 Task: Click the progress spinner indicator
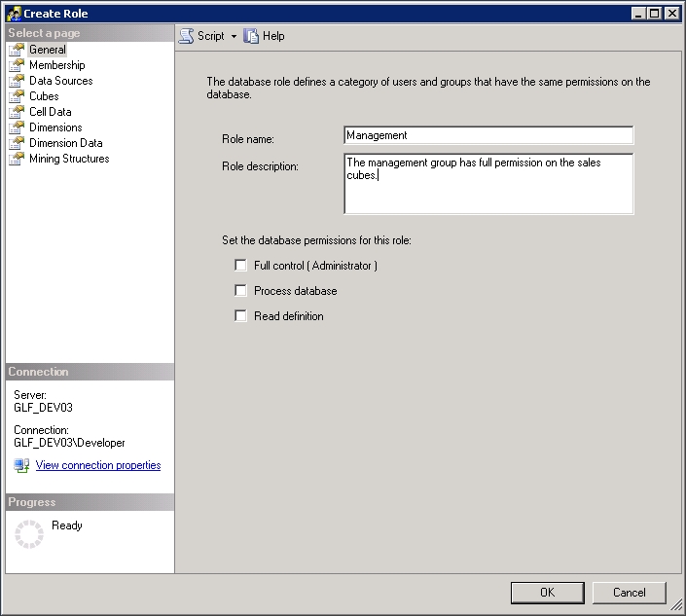point(29,533)
